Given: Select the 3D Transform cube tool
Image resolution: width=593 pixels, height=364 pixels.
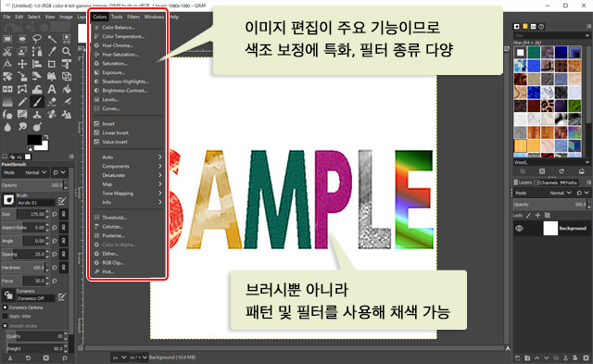Looking at the screenshot, I should (67, 77).
